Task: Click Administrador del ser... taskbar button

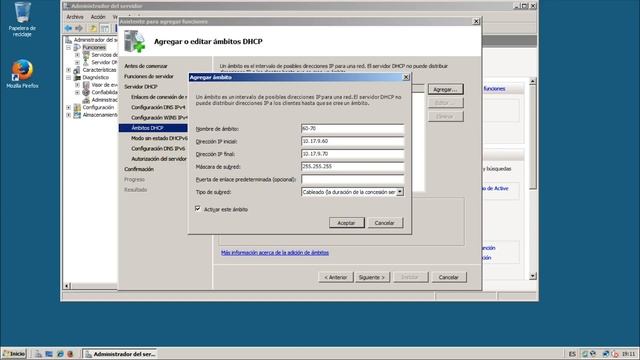Action: point(120,354)
